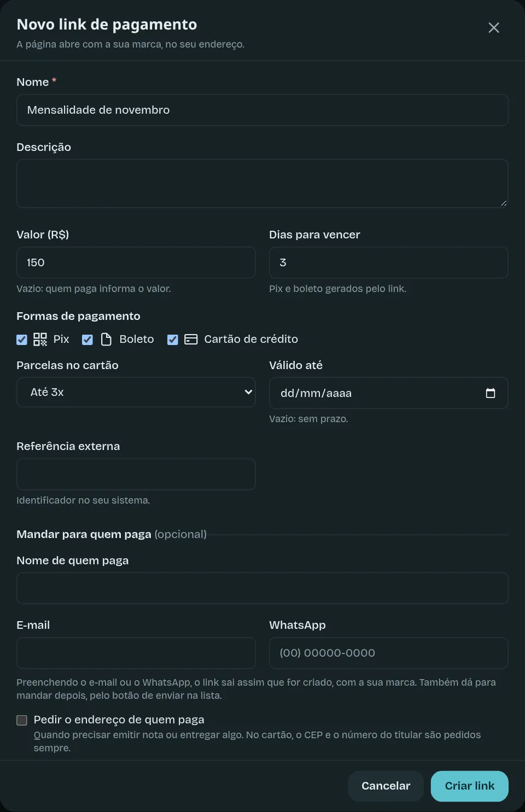Focus the E-mail input field

pyautogui.click(x=136, y=653)
